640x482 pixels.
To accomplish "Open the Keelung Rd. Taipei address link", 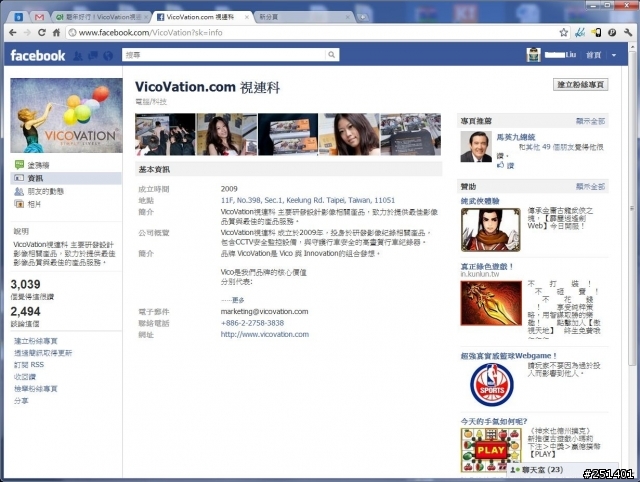I will click(308, 200).
